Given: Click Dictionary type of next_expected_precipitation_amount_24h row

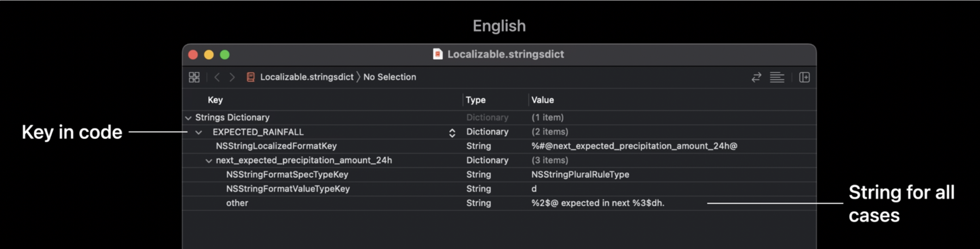Looking at the screenshot, I should click(487, 160).
